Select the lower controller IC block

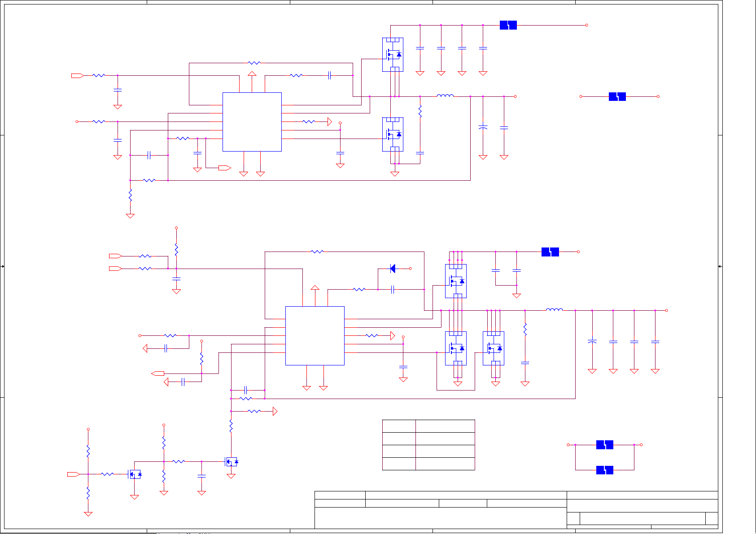315,336
